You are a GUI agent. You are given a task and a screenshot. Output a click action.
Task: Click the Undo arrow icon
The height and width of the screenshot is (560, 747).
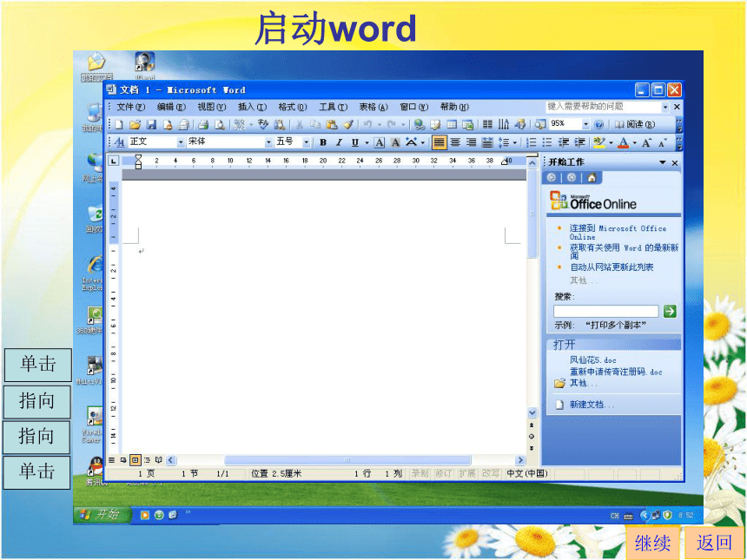(x=367, y=125)
